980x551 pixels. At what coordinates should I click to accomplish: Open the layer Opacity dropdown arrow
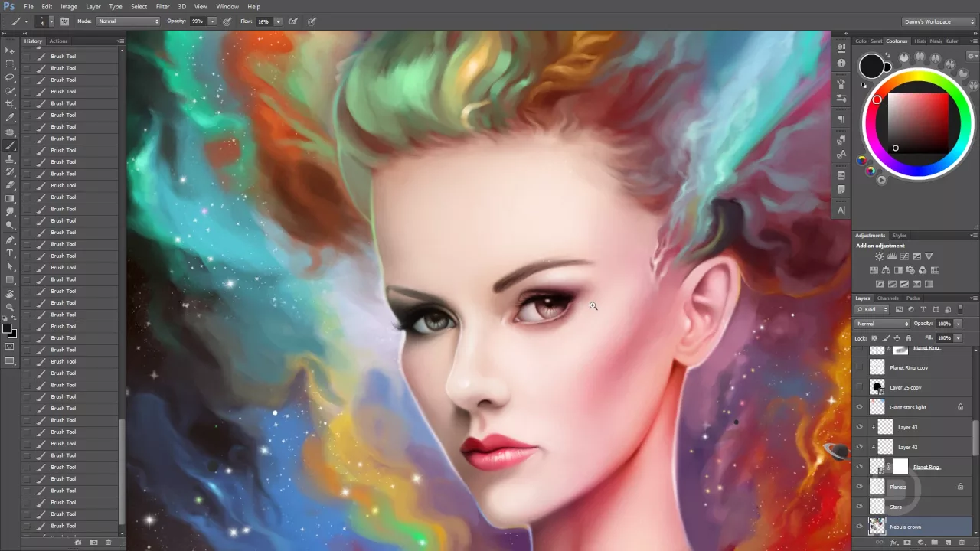tap(958, 324)
